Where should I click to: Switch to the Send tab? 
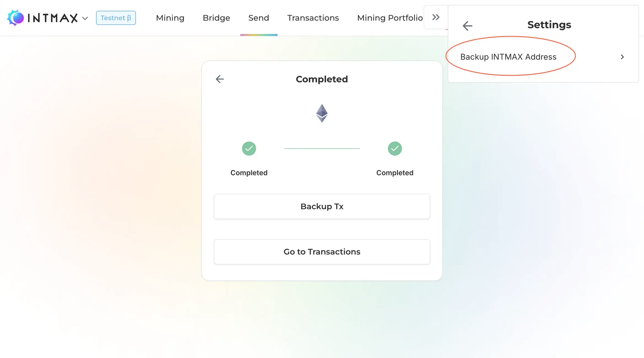coord(259,18)
